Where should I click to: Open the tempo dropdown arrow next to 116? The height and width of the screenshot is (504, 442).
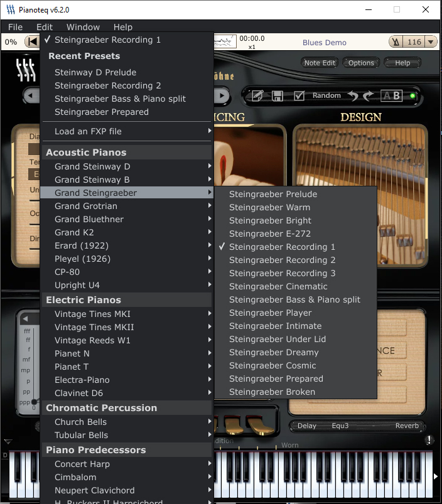[x=431, y=42]
